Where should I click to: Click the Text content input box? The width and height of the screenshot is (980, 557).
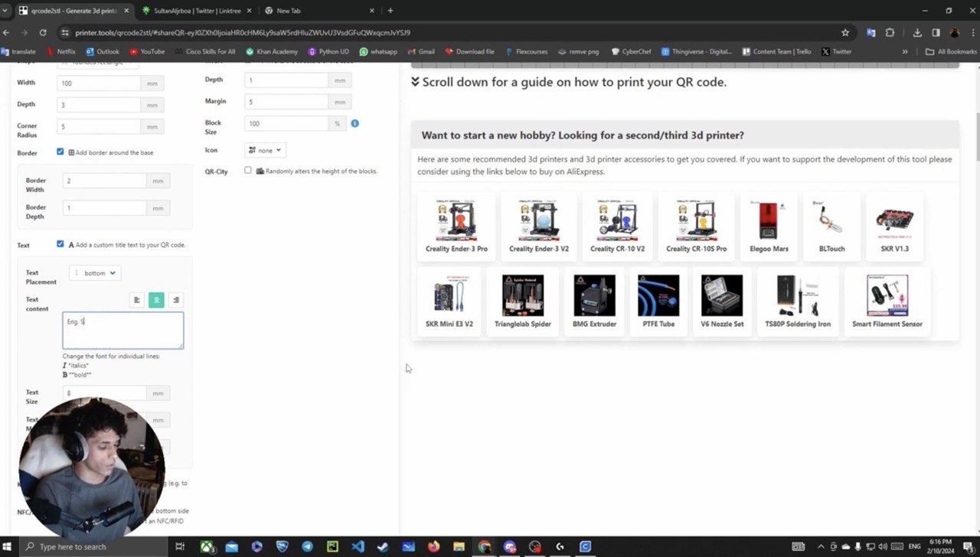click(x=123, y=330)
